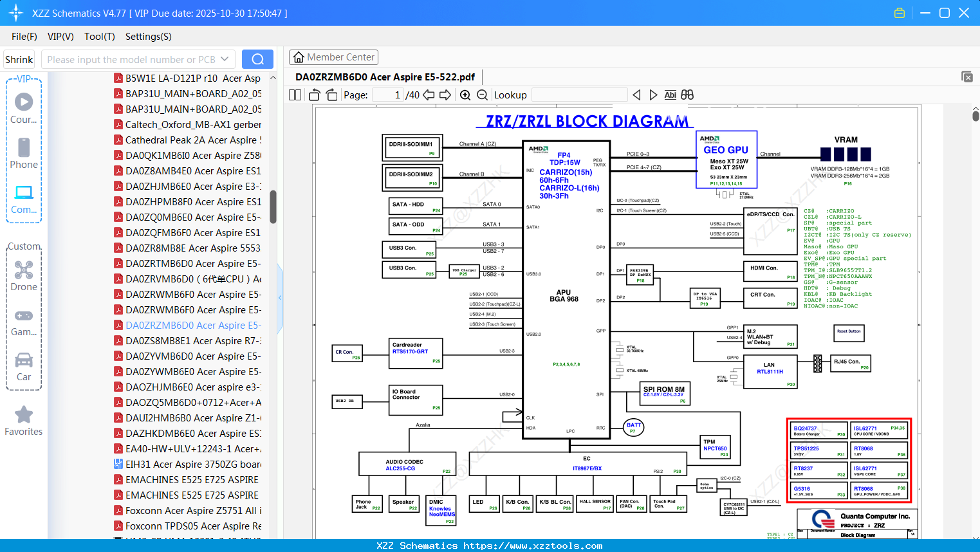Zoom in on the schematic
This screenshot has height=552, width=980.
point(465,95)
